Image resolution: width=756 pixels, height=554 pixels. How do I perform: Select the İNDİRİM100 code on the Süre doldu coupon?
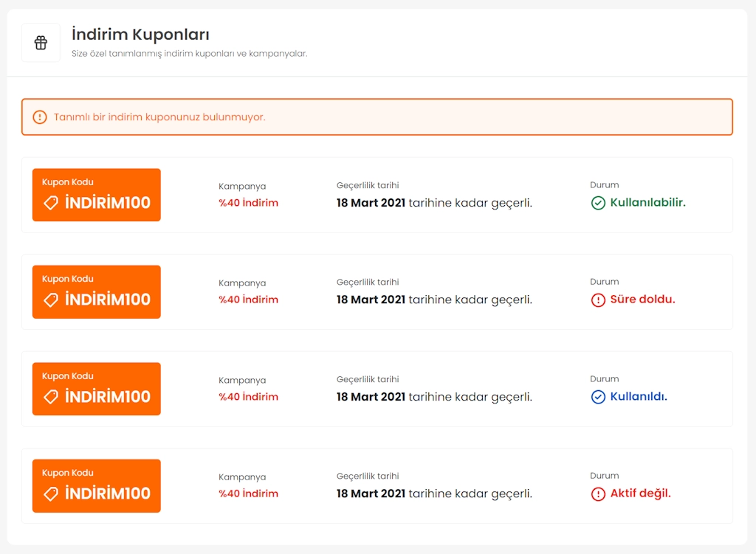click(108, 299)
